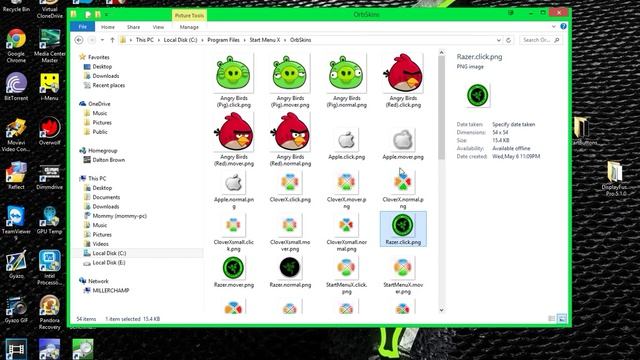Click Program Files in the address path
Image resolution: width=640 pixels, height=360 pixels.
tap(223, 40)
